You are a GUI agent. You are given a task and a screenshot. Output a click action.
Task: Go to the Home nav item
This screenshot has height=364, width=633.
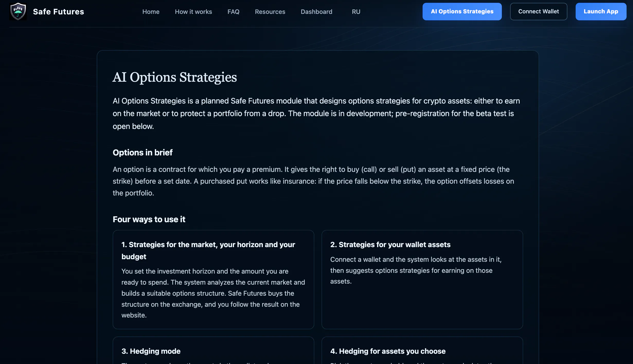tap(151, 12)
